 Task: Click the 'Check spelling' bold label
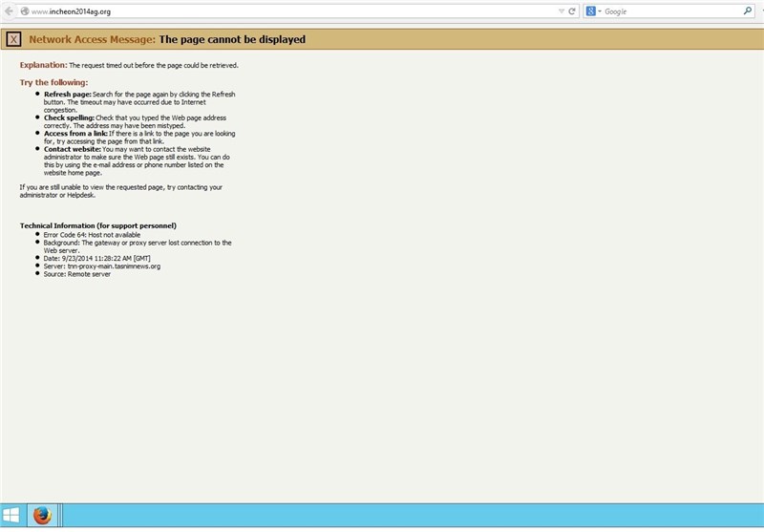pos(70,117)
